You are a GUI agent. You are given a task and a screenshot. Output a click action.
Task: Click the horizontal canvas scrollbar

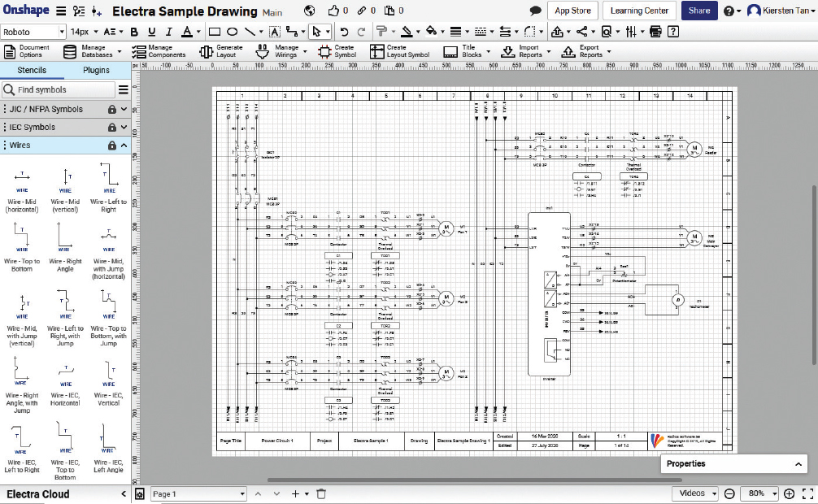point(472,480)
